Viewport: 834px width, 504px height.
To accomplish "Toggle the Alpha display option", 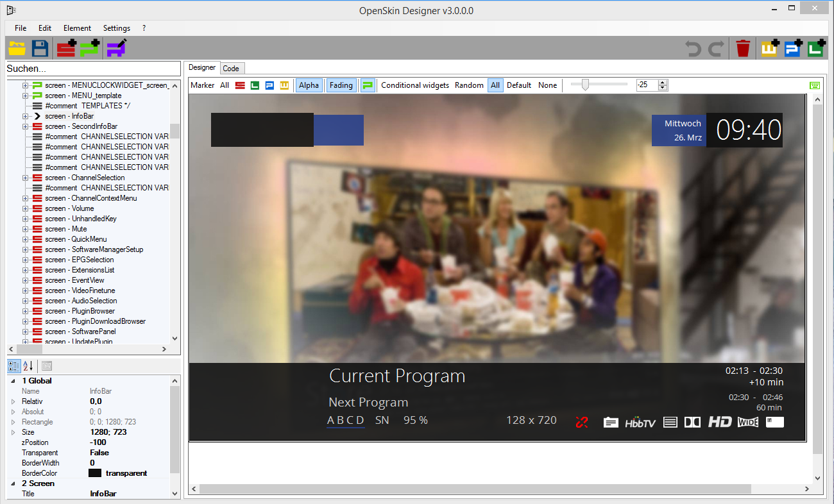I will [309, 85].
